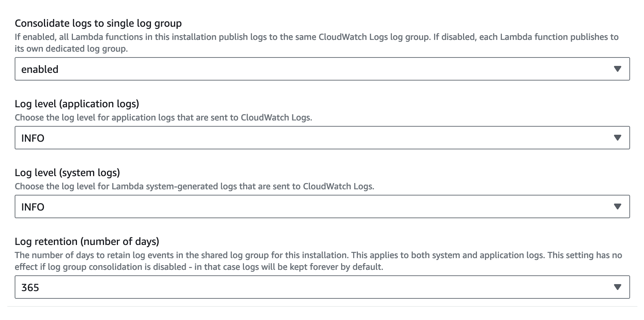Click the Log retention dropdown arrow

click(x=617, y=287)
